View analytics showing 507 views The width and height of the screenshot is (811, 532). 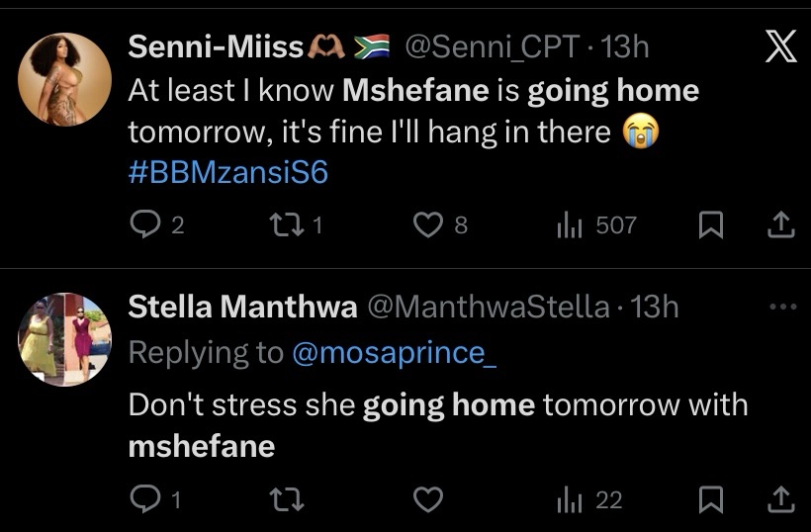pyautogui.click(x=570, y=225)
